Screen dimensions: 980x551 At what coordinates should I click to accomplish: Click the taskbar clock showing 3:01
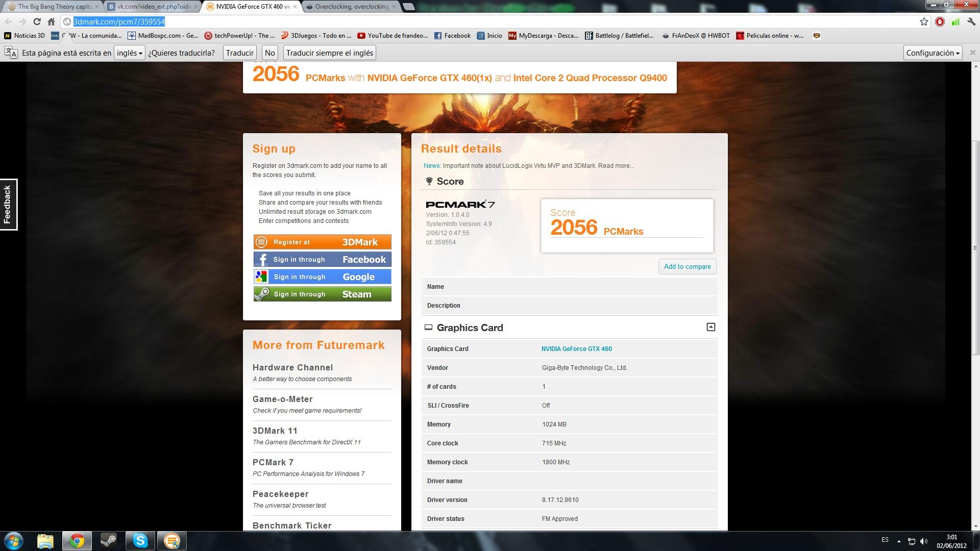951,541
